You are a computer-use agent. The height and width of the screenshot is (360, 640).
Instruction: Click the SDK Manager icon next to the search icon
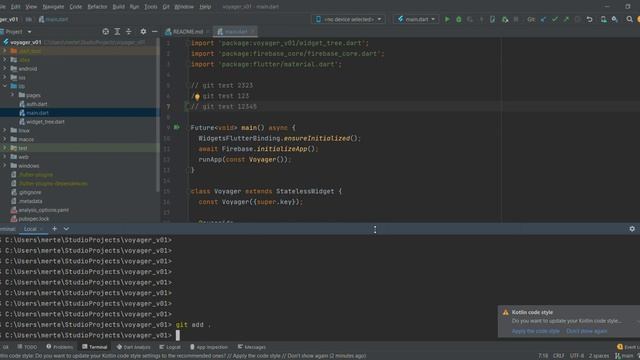[615, 19]
